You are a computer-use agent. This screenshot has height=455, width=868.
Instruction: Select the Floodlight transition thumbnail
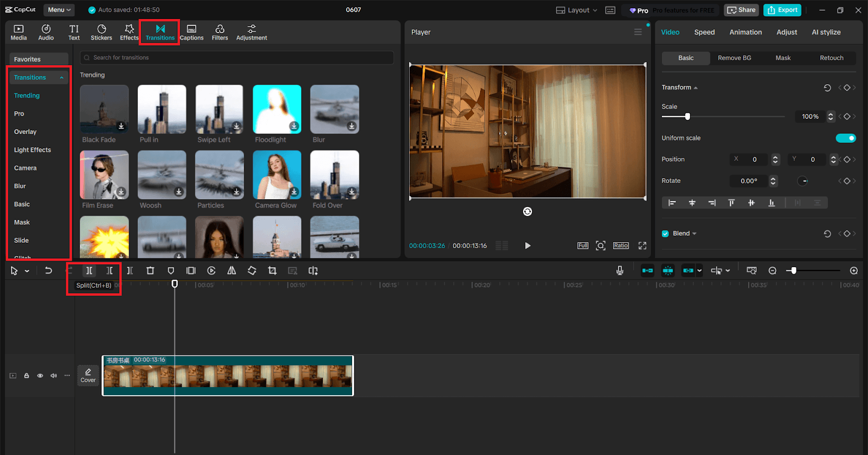click(277, 109)
